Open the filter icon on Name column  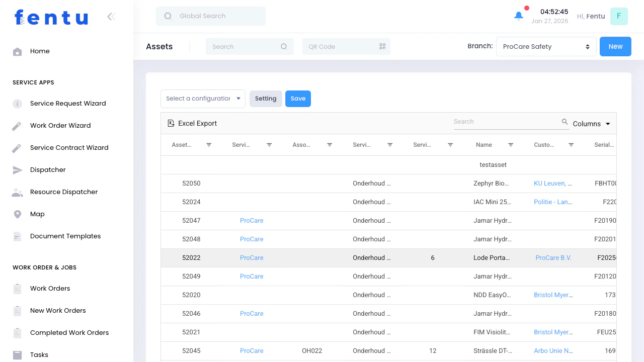click(x=511, y=145)
